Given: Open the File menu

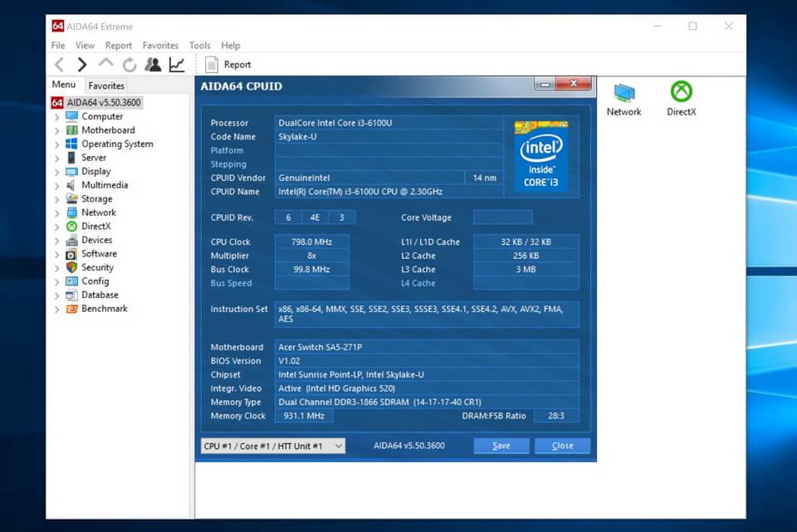Looking at the screenshot, I should pos(58,45).
